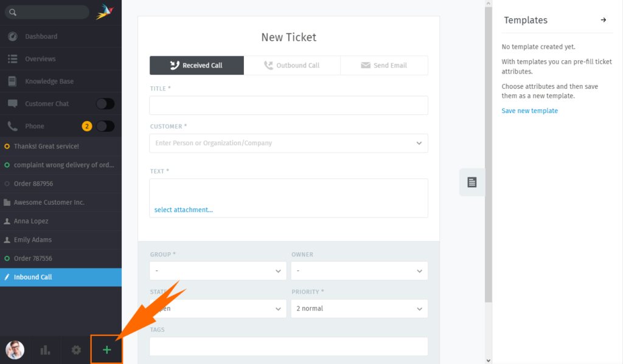Open the statistics bar chart icon

coord(45,349)
